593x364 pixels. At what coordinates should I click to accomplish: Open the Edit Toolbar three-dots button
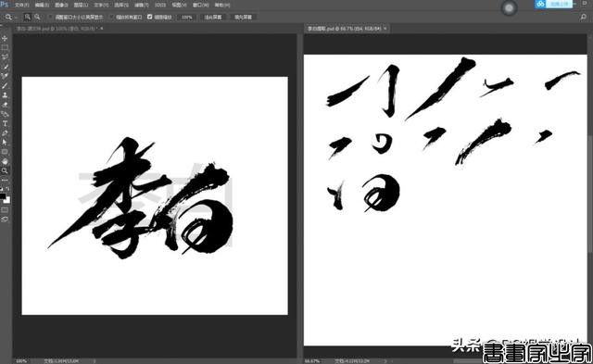tap(5, 181)
